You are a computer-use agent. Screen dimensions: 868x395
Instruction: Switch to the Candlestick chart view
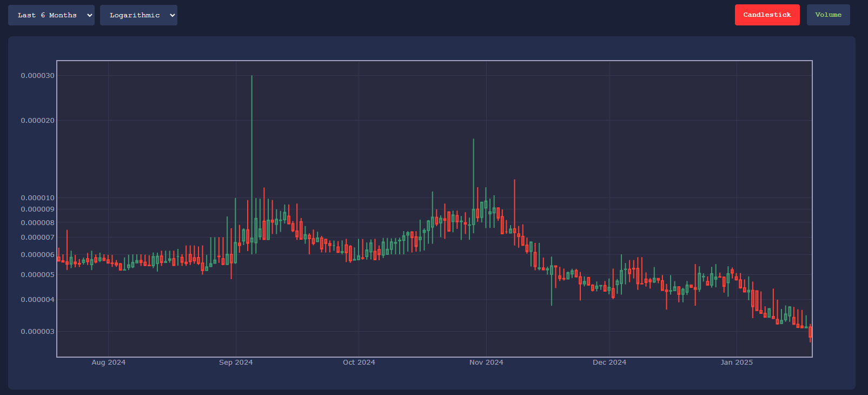(x=767, y=15)
